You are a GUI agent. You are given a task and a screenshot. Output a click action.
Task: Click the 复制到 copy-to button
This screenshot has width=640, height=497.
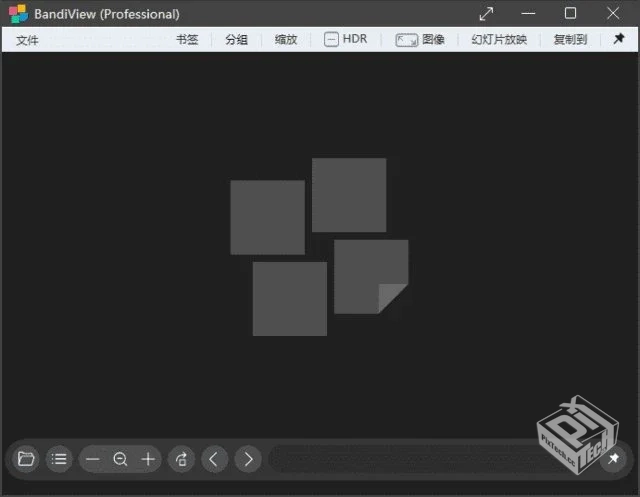[x=570, y=40]
